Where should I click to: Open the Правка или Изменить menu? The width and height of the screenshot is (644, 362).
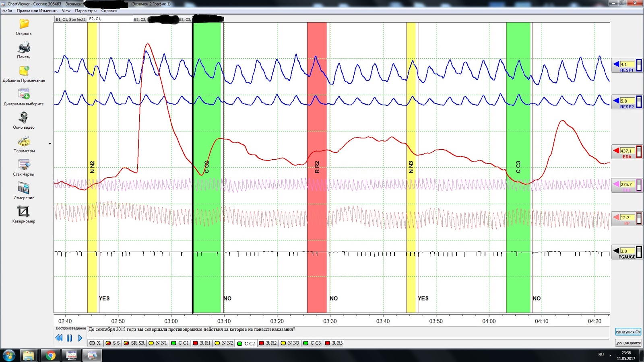[x=37, y=11]
